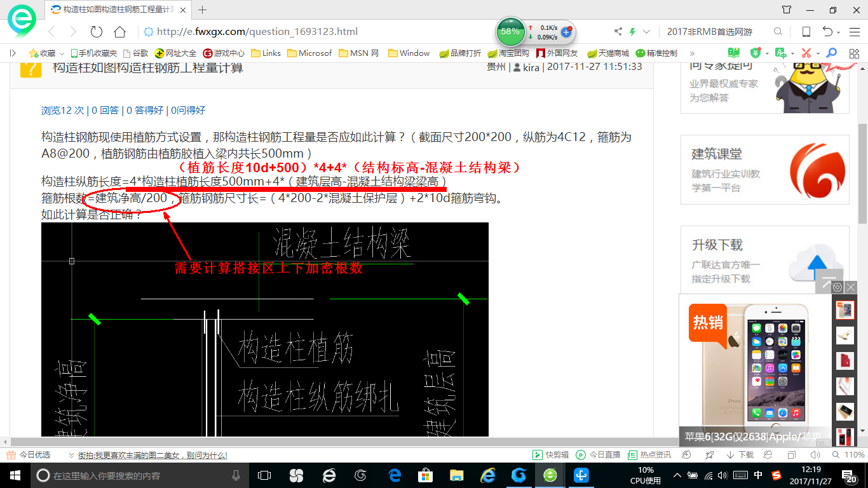The width and height of the screenshot is (868, 488).
Task: Open a new tab with plus button
Action: (203, 10)
